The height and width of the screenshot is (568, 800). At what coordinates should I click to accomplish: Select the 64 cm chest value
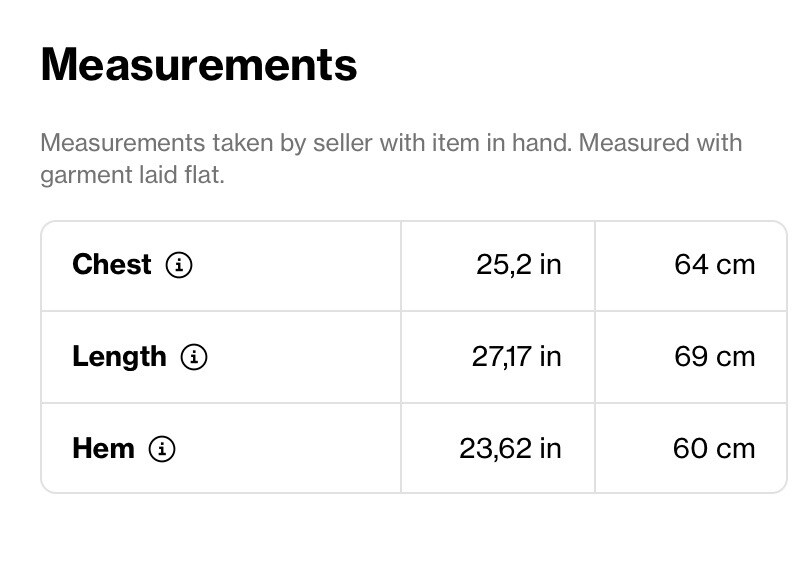(x=714, y=265)
